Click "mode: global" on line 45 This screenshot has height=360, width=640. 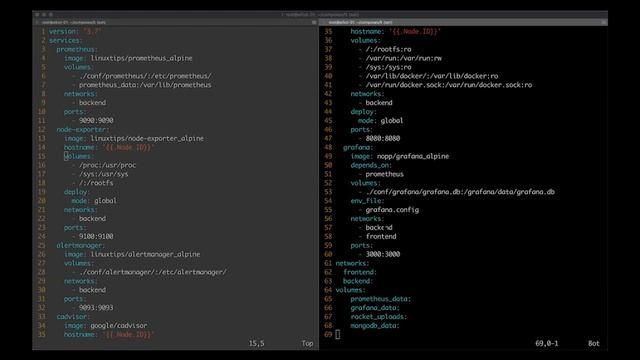[381, 121]
